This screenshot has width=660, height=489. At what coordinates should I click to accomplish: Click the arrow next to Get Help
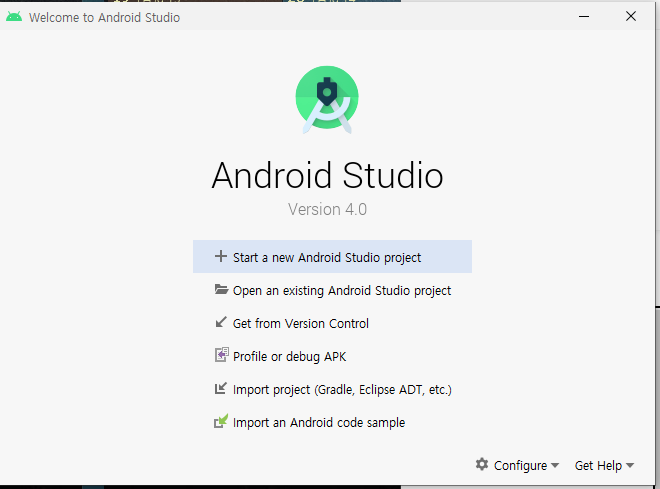(630, 465)
